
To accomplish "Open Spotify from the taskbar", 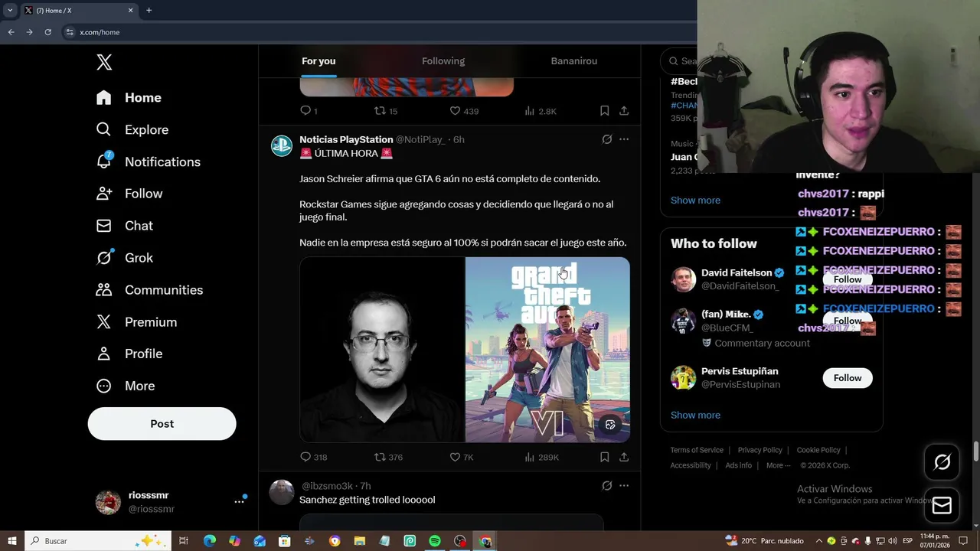I will (435, 541).
